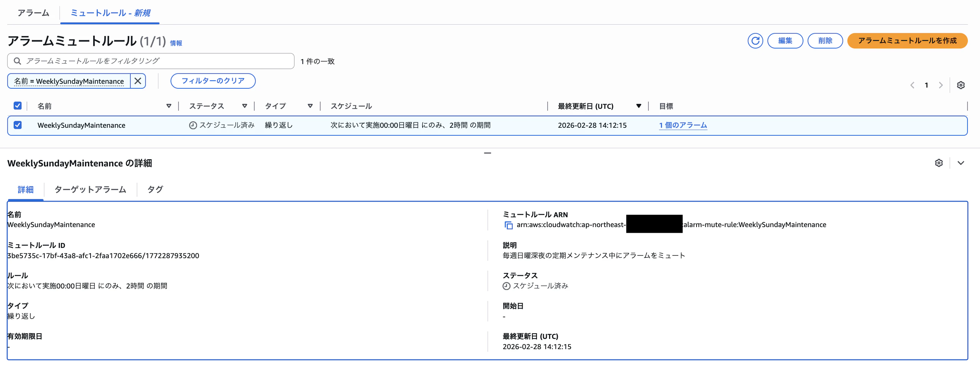Sort by 最終更新日 (UTC) column arrow
This screenshot has width=980, height=370.
click(x=639, y=106)
